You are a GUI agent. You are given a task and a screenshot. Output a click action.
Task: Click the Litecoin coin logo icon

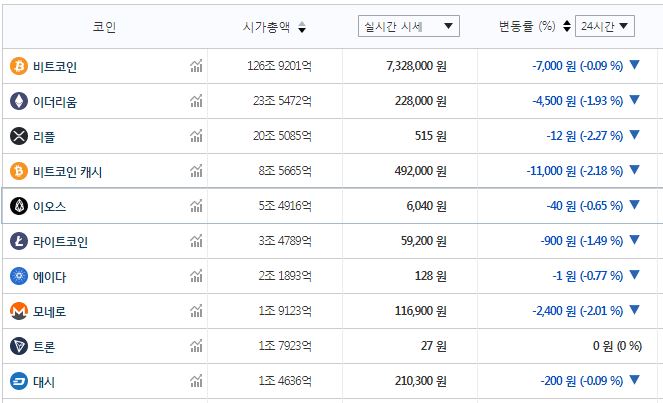18,241
